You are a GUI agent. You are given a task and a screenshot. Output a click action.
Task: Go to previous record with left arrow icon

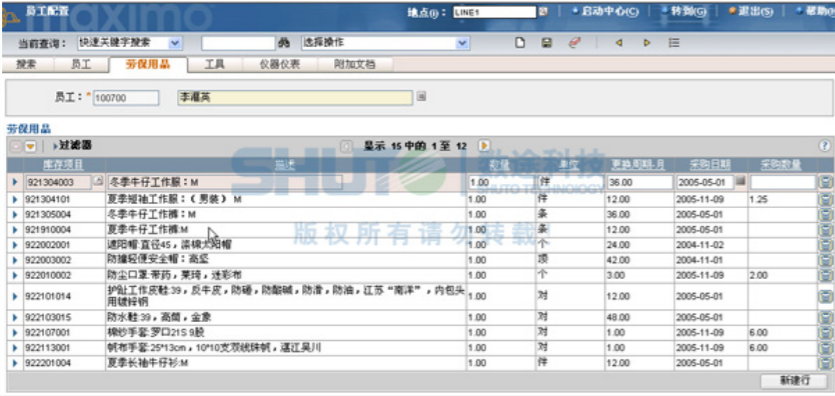pyautogui.click(x=619, y=43)
